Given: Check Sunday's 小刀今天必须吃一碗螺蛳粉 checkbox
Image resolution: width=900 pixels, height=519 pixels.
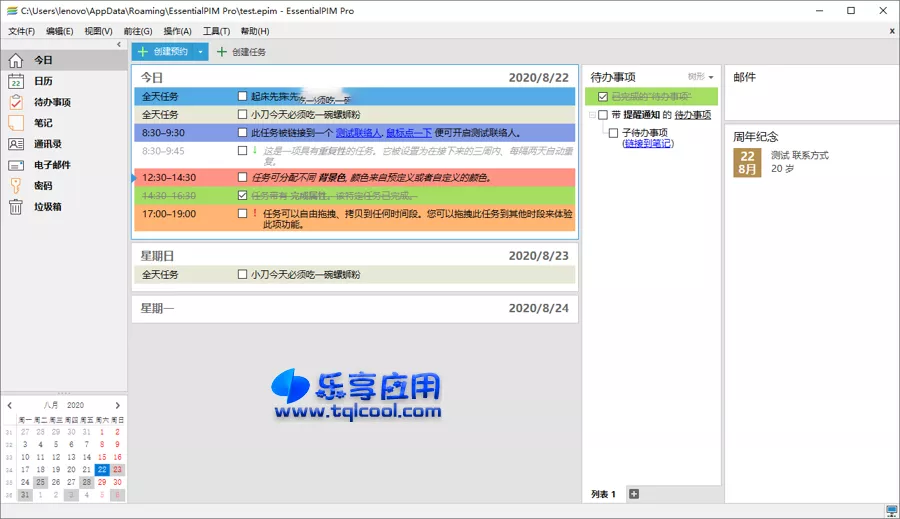Looking at the screenshot, I should click(x=242, y=274).
